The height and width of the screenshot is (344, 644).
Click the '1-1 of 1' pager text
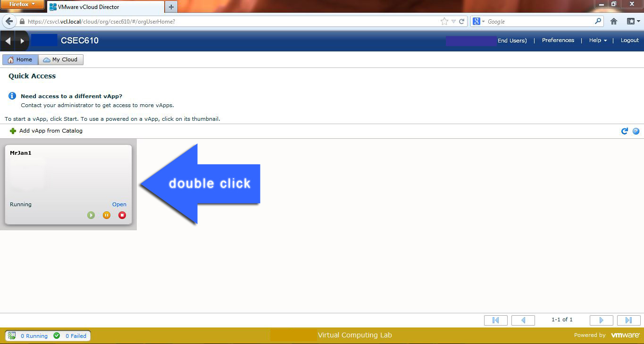point(562,319)
